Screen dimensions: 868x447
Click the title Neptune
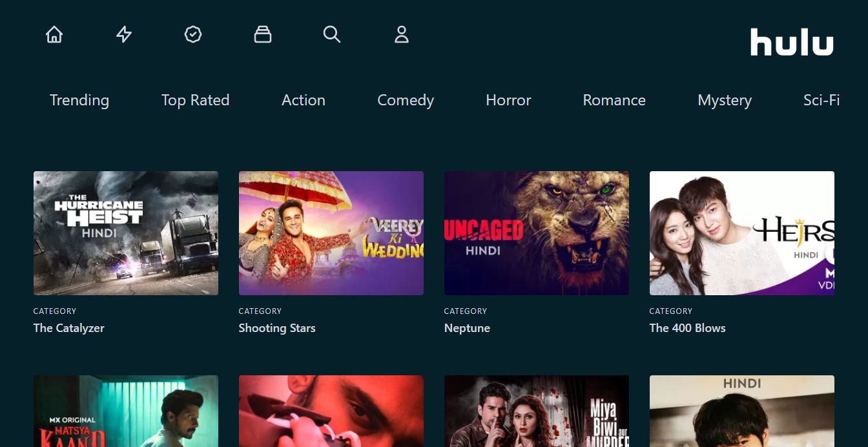[467, 328]
